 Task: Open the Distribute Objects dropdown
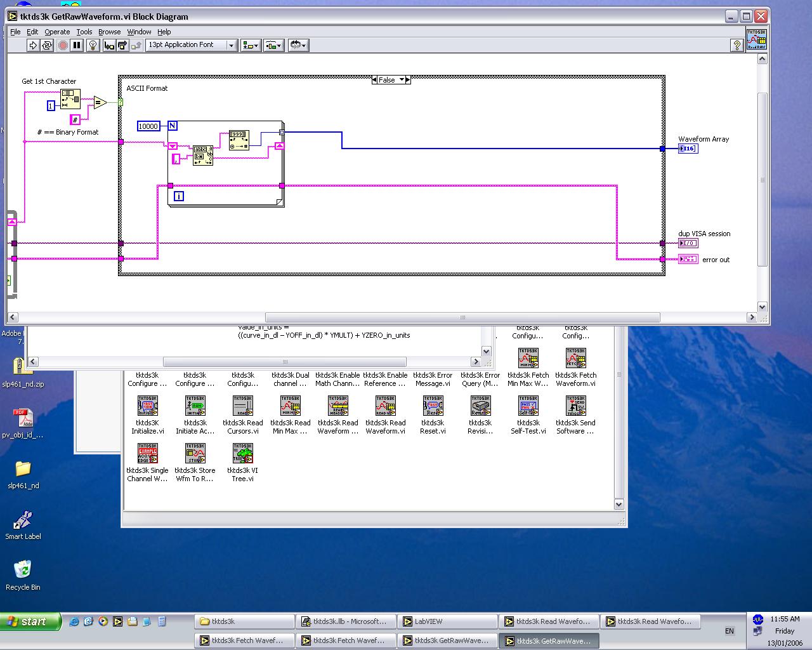point(273,45)
